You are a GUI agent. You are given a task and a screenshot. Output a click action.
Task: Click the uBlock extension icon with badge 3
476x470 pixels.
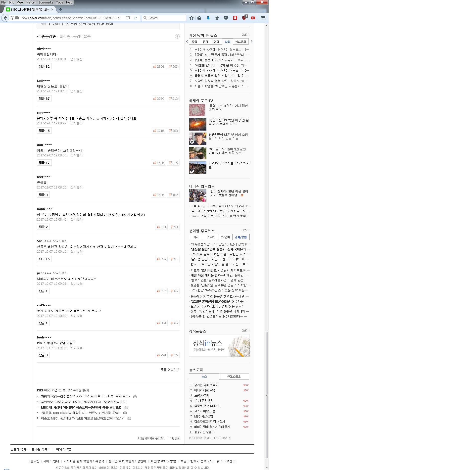[244, 17]
